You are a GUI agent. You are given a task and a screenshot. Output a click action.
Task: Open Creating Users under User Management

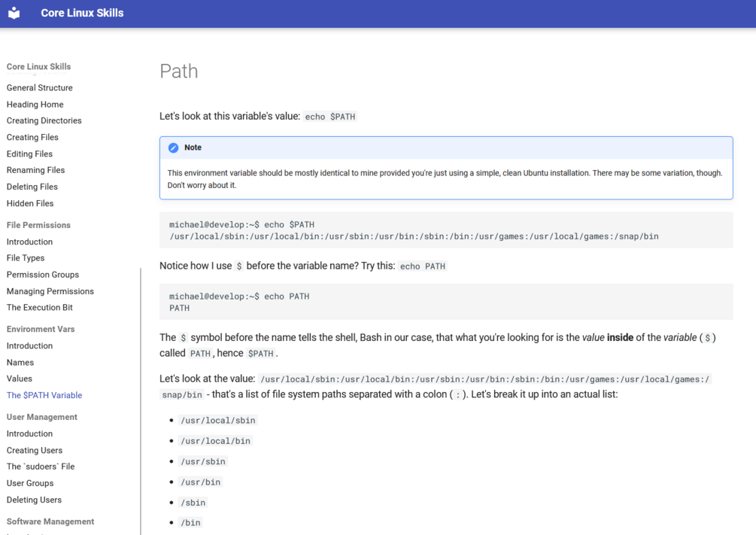coord(35,450)
